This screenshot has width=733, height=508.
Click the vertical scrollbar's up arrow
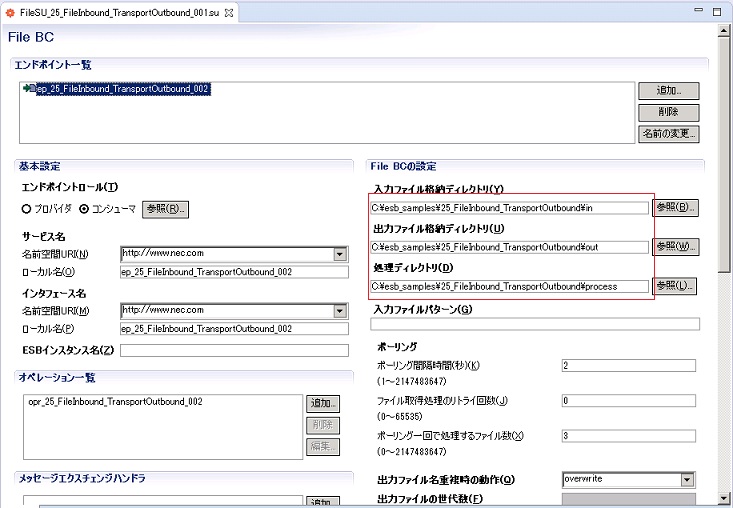click(724, 31)
